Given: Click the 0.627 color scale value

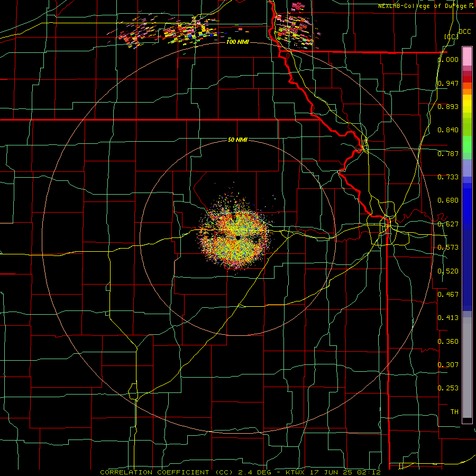Looking at the screenshot, I should (448, 224).
